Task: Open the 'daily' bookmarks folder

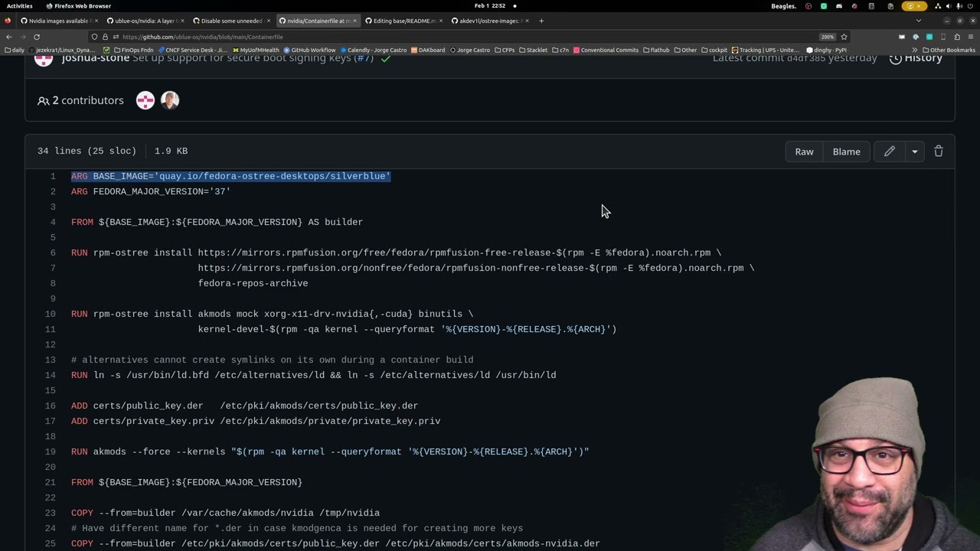Action: (x=15, y=51)
